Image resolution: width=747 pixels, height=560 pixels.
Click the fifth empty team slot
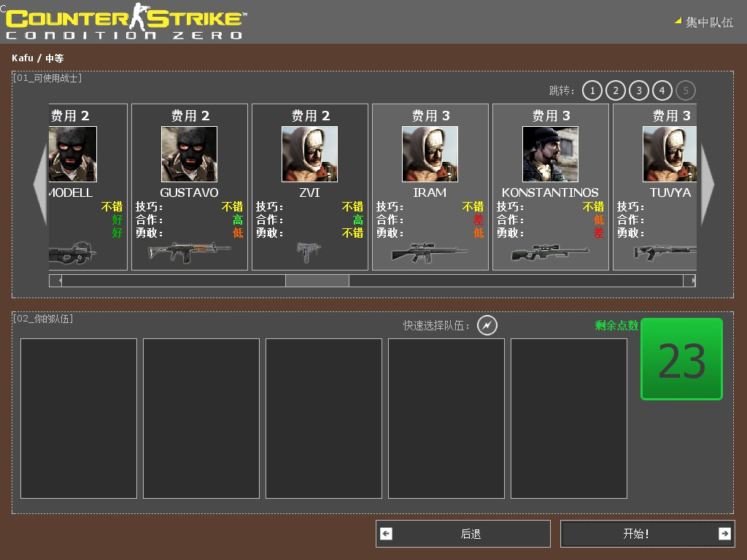pos(569,419)
